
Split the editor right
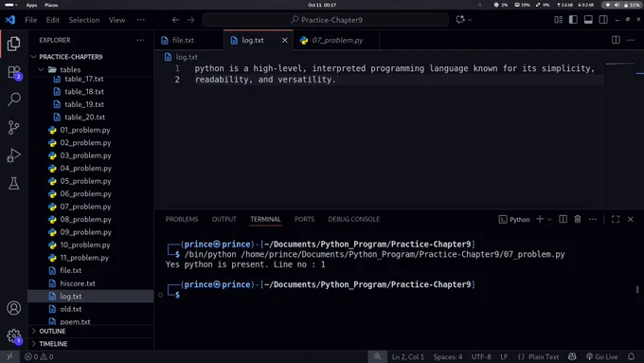[616, 40]
